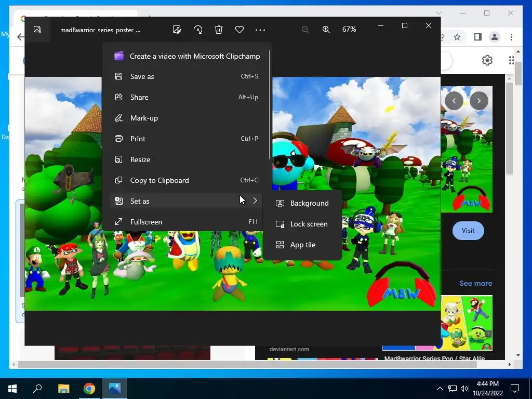This screenshot has width=532, height=399.
Task: Add the image to favorites (heart icon)
Action: click(x=239, y=30)
